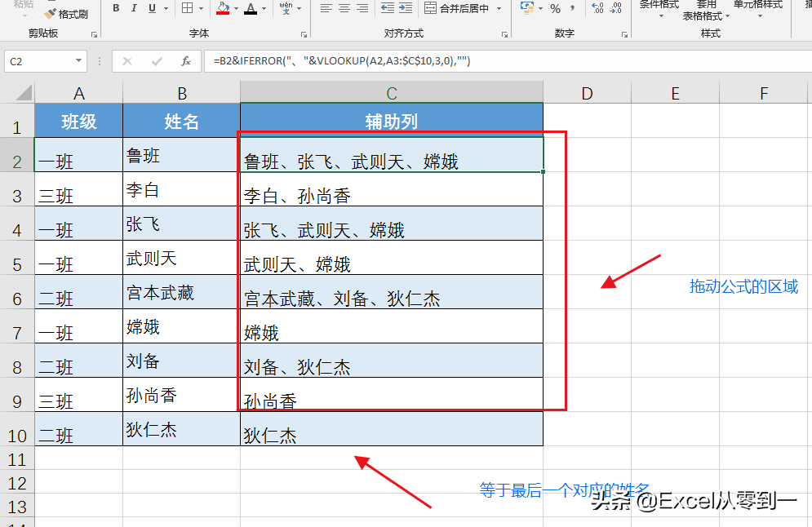
Task: Open Conditional Formatting (条件格式) menu
Action: 659,9
